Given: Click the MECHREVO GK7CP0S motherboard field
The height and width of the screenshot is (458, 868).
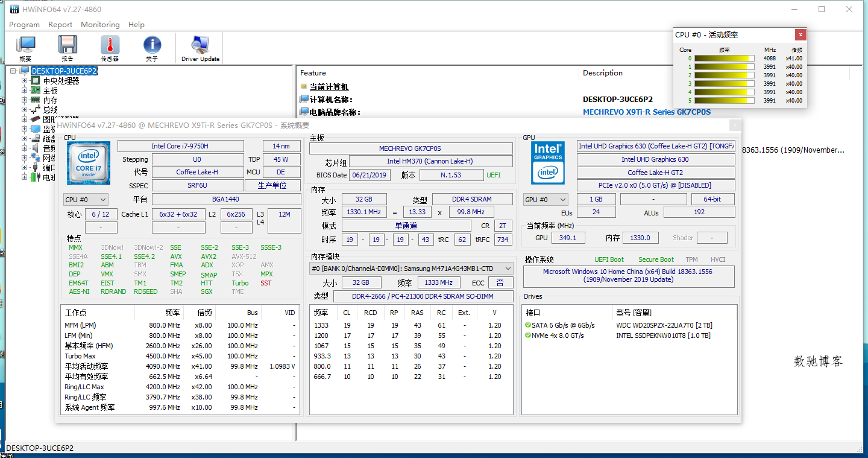Looking at the screenshot, I should click(410, 148).
